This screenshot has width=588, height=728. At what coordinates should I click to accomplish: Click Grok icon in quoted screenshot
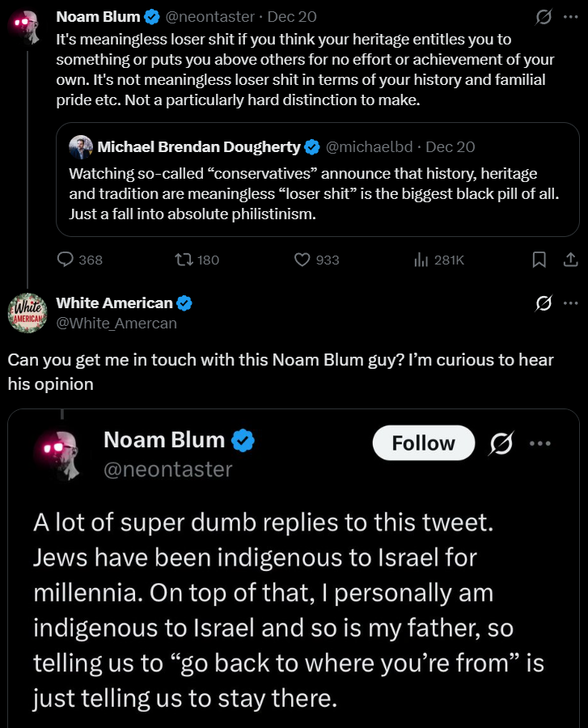point(501,443)
